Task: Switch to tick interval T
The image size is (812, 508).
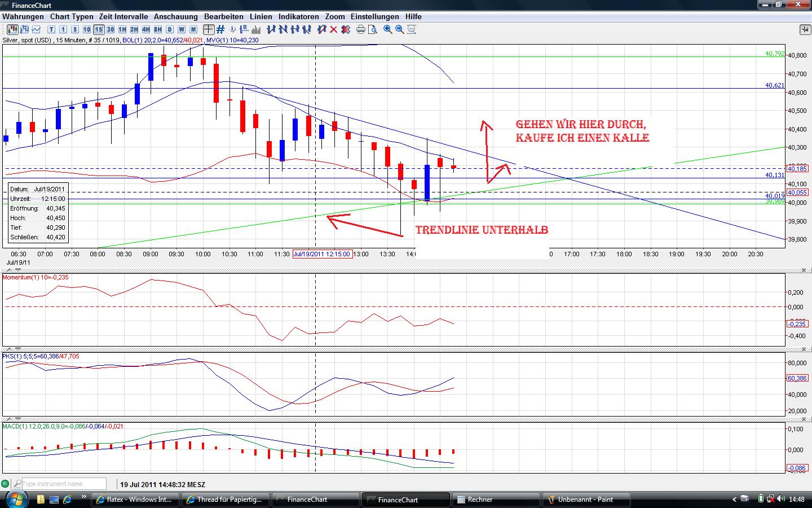Action: (x=51, y=29)
